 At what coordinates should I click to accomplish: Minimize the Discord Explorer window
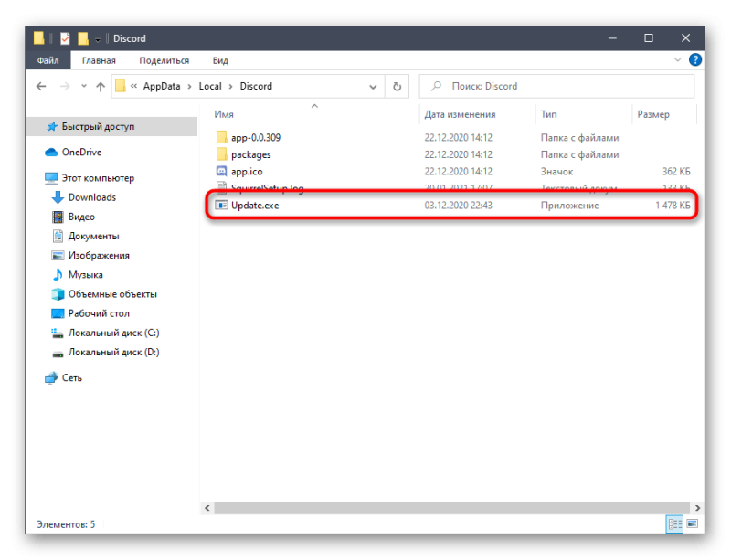[612, 38]
